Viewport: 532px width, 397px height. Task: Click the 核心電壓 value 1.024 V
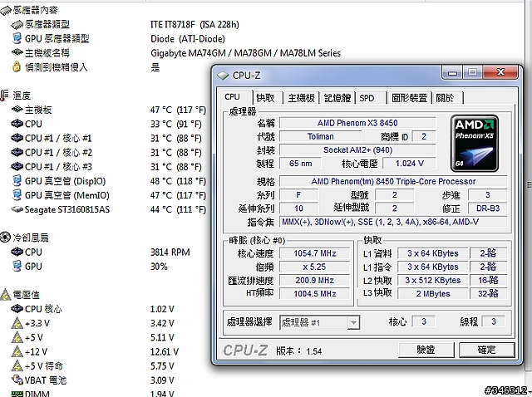click(x=409, y=164)
